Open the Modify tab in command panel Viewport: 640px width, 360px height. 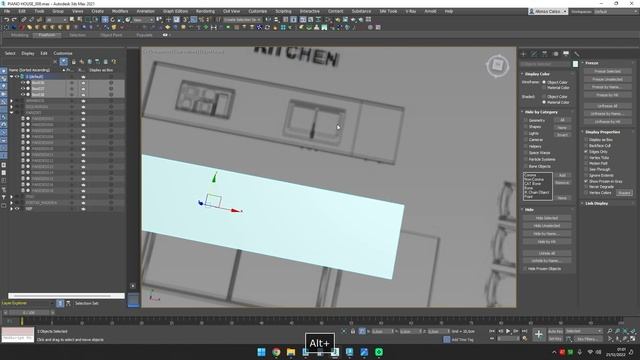(534, 54)
